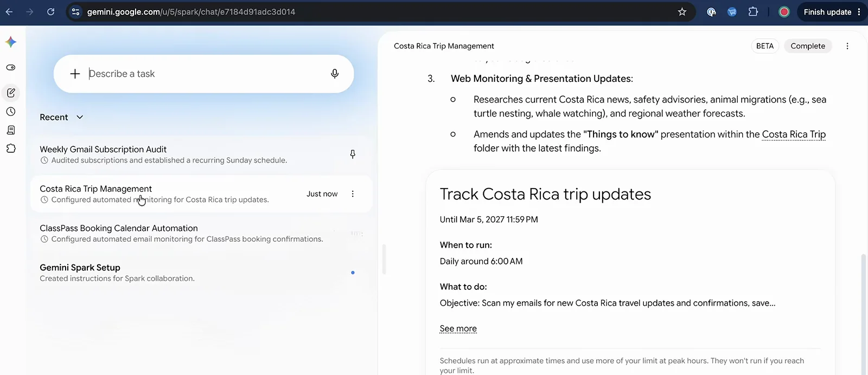Select the Just now timestamp
The image size is (868, 375).
[322, 194]
